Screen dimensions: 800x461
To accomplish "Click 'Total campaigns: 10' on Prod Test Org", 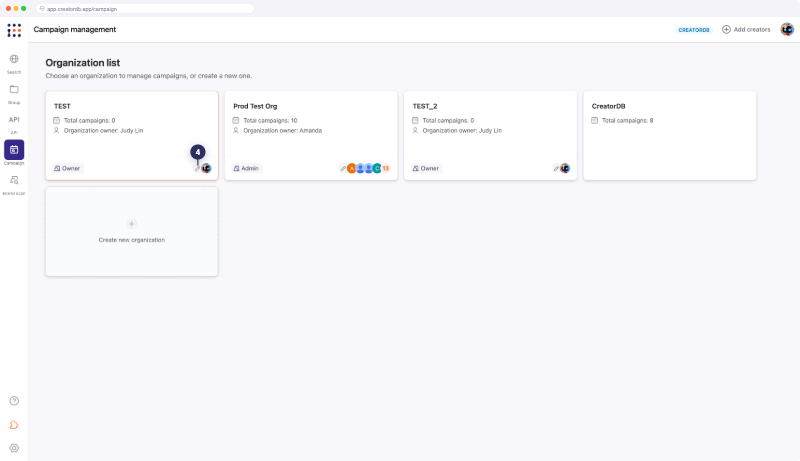I will [270, 120].
